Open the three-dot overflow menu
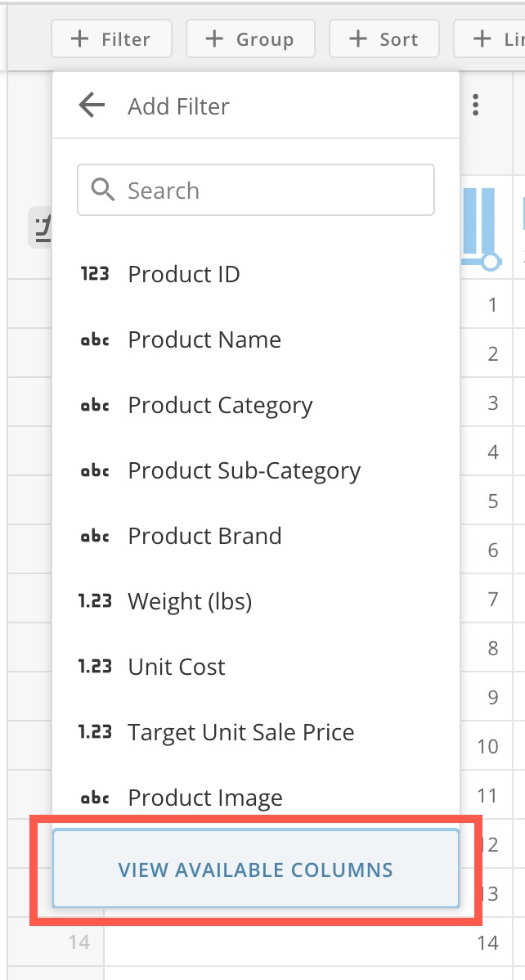This screenshot has width=525, height=980. (475, 105)
